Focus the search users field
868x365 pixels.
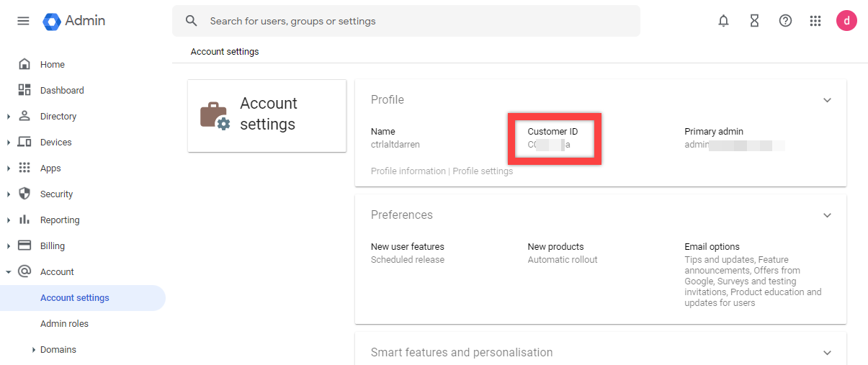[418, 21]
